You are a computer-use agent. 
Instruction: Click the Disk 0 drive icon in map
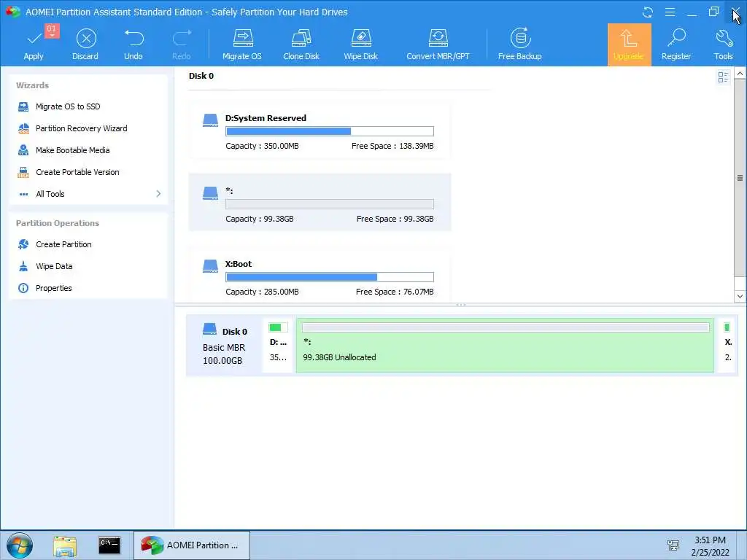click(209, 330)
